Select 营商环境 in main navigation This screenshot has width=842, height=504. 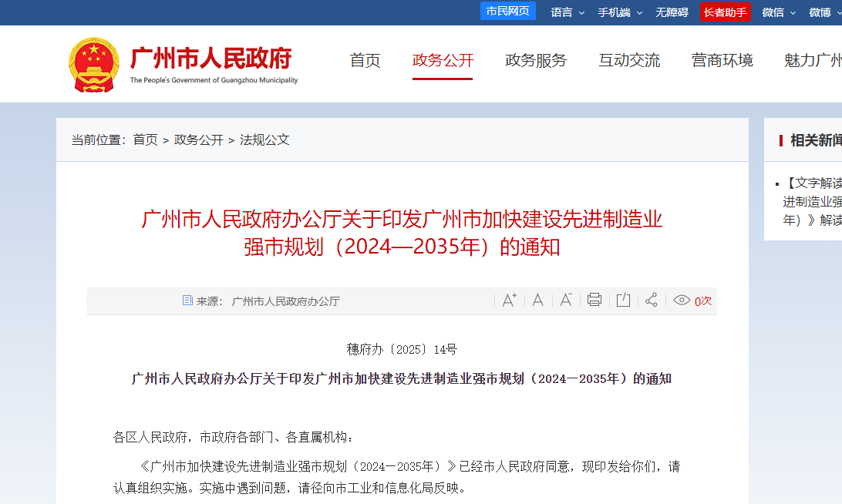(722, 61)
